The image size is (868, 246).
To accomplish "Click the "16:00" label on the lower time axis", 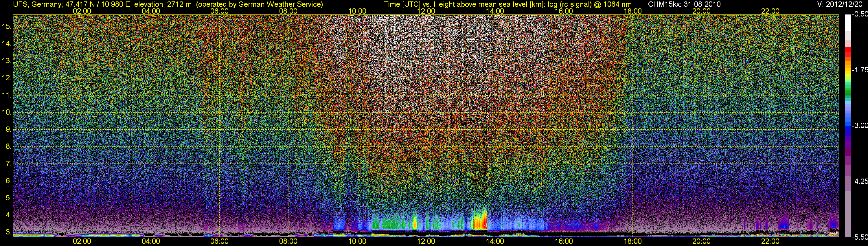I will coord(564,241).
